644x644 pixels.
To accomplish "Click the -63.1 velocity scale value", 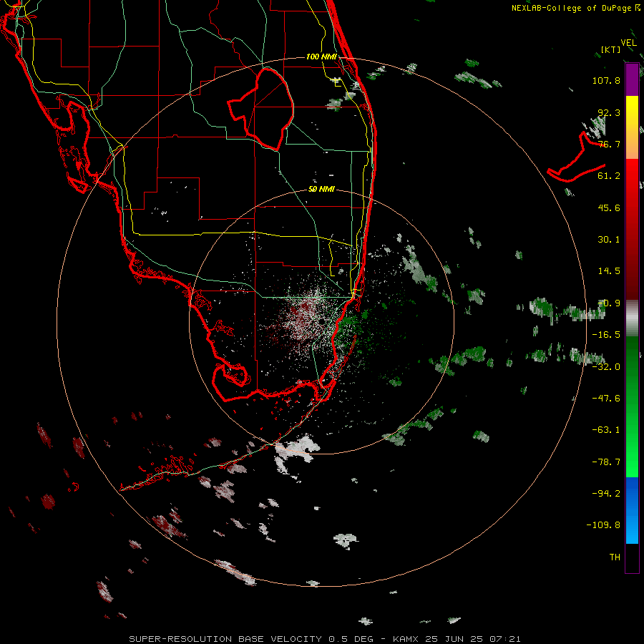I will tap(606, 430).
